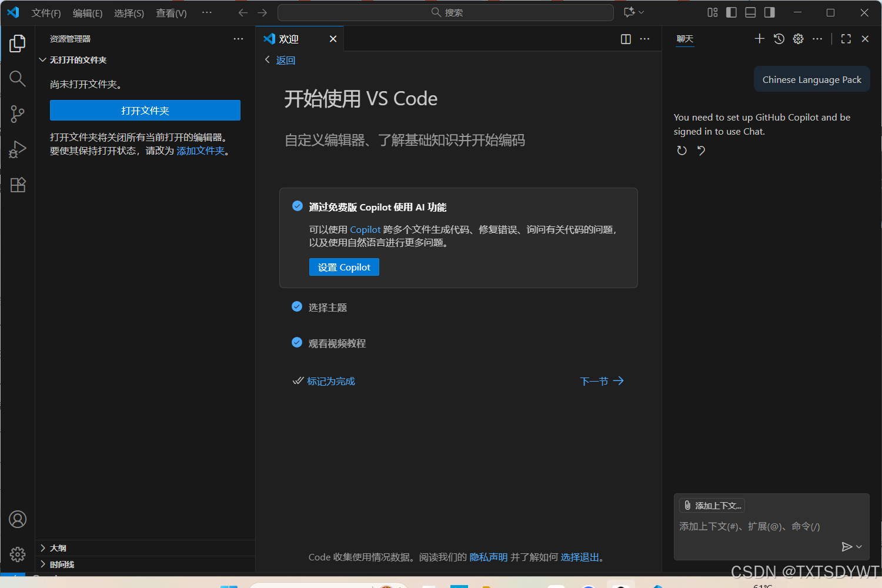Toggle secondary side bar visibility
The image size is (882, 588).
pos(769,12)
